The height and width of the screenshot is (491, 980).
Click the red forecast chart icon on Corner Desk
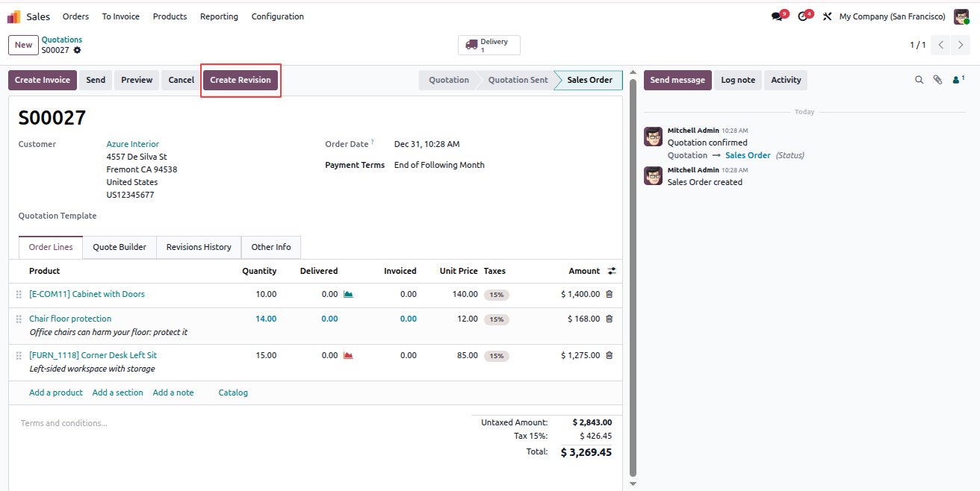click(x=348, y=355)
